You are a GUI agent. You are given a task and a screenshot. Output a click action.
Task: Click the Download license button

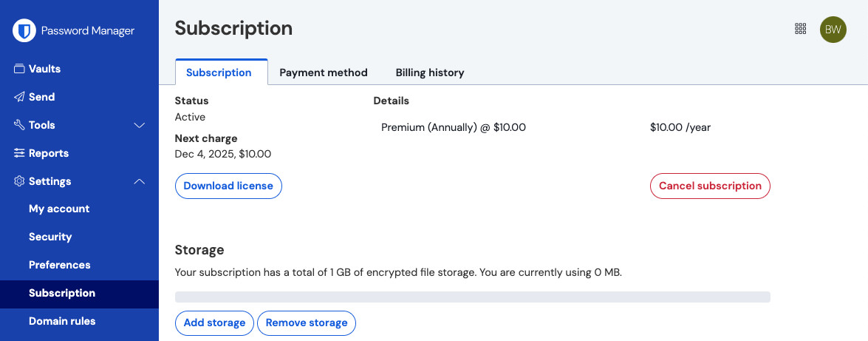pyautogui.click(x=228, y=186)
